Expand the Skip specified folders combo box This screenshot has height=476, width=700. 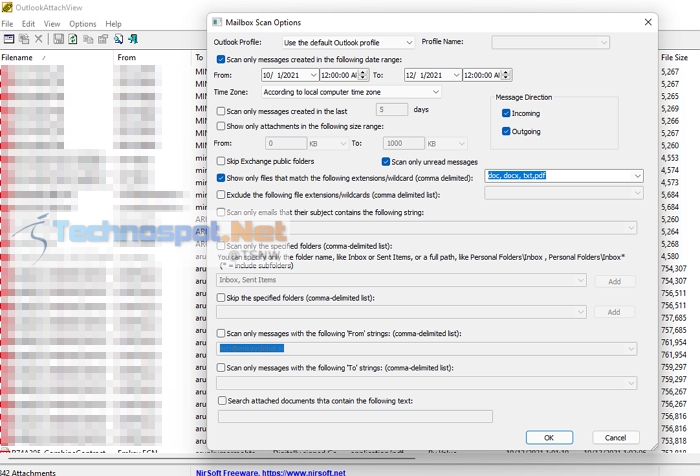581,312
